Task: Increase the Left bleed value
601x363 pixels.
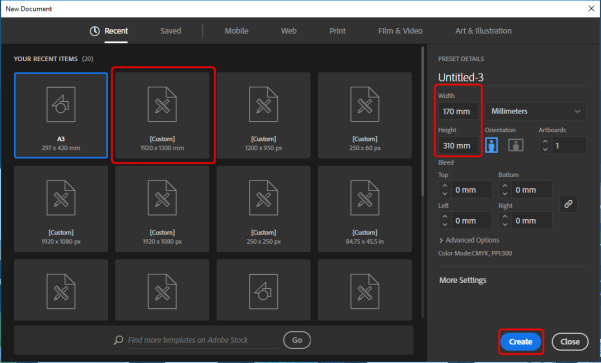Action: pyautogui.click(x=445, y=217)
